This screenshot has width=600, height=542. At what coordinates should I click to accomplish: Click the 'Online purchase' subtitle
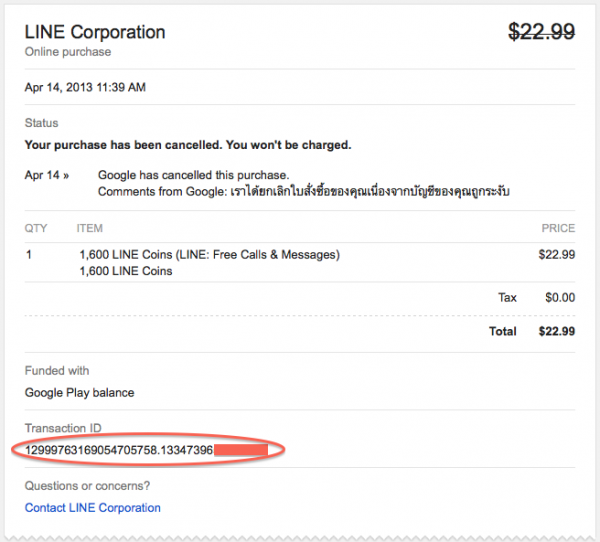click(x=67, y=52)
